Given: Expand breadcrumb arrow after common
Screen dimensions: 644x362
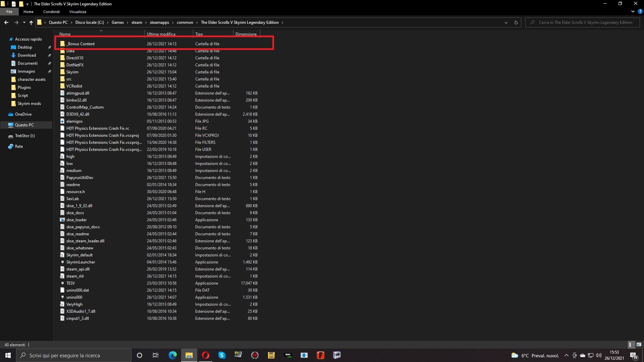Looking at the screenshot, I should point(197,22).
